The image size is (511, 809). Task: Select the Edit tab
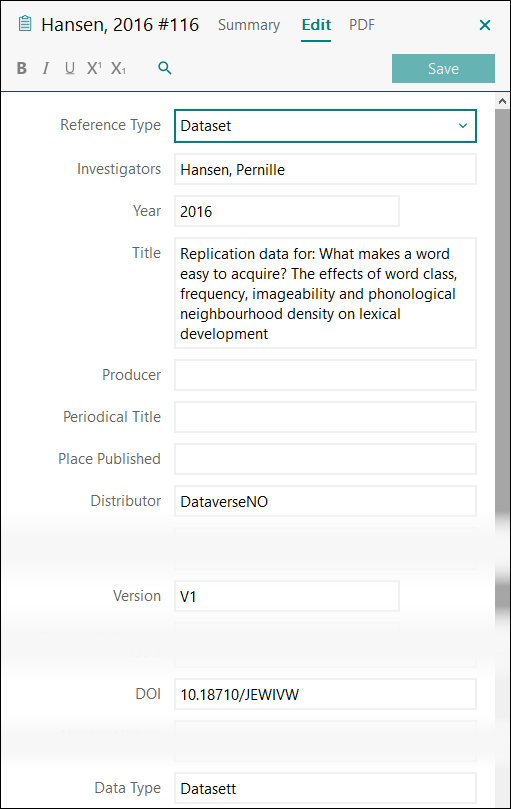(x=316, y=25)
